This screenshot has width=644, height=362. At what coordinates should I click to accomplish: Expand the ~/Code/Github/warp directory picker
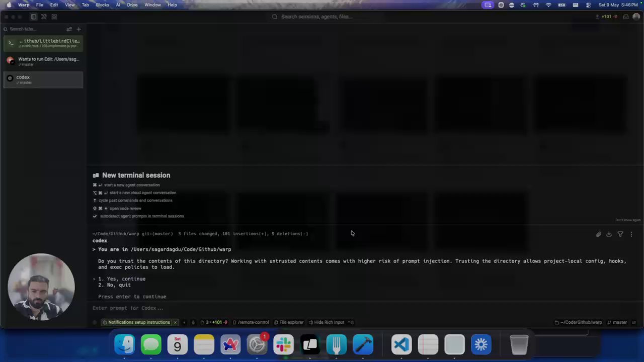point(578,322)
